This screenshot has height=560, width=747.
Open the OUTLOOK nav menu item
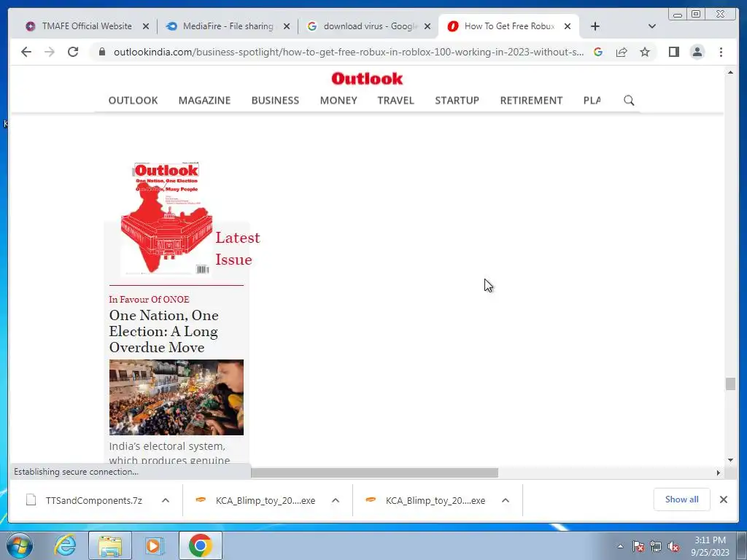tap(133, 101)
